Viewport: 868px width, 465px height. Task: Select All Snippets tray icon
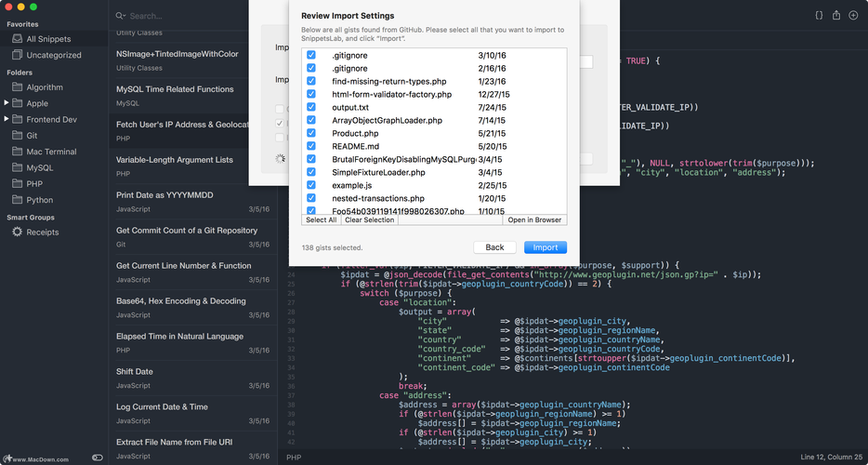coord(17,39)
